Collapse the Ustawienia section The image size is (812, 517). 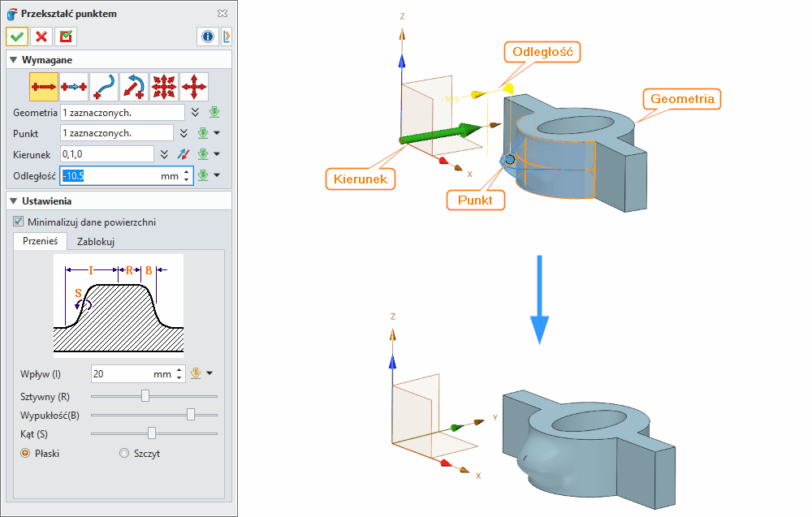coord(14,200)
